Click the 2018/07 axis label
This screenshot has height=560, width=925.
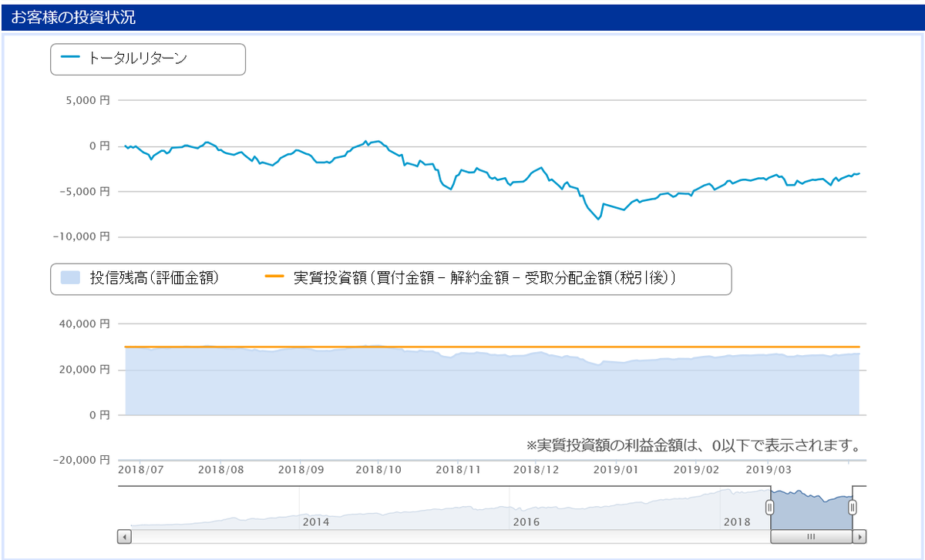[x=140, y=468]
